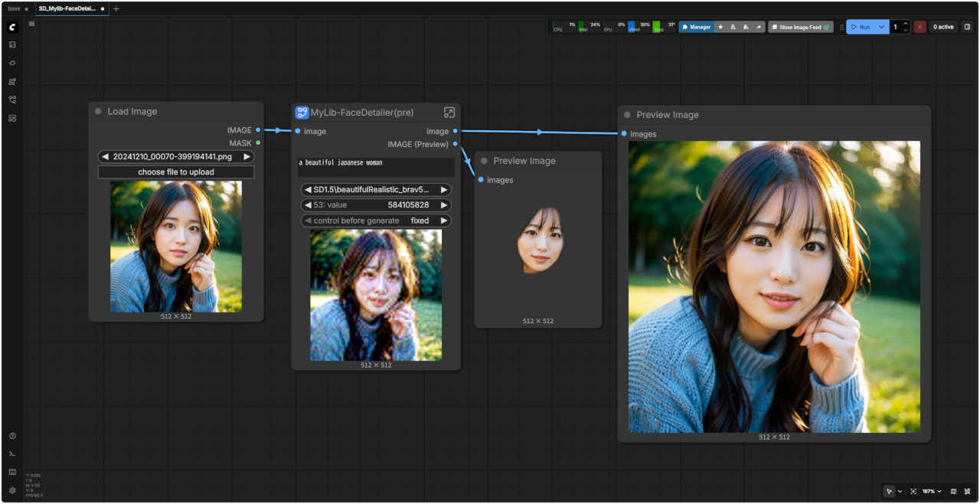Expand the Run button dropdown arrow
980x504 pixels.
tap(881, 27)
